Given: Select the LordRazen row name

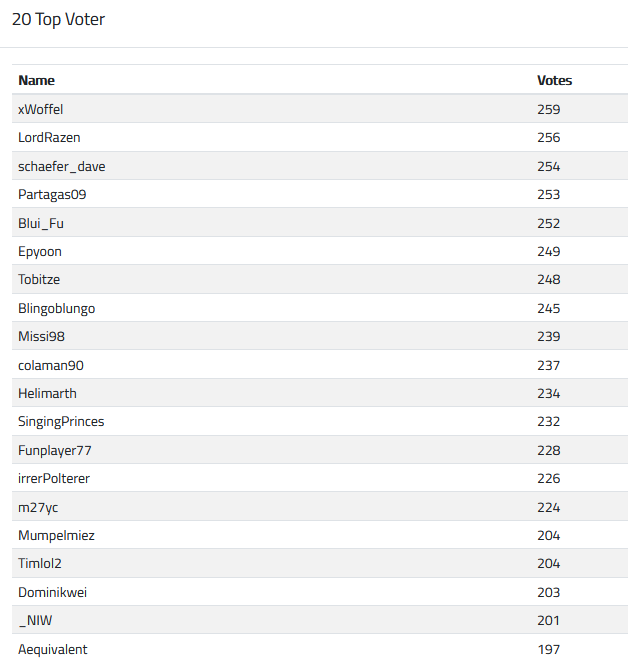Looking at the screenshot, I should click(49, 137).
